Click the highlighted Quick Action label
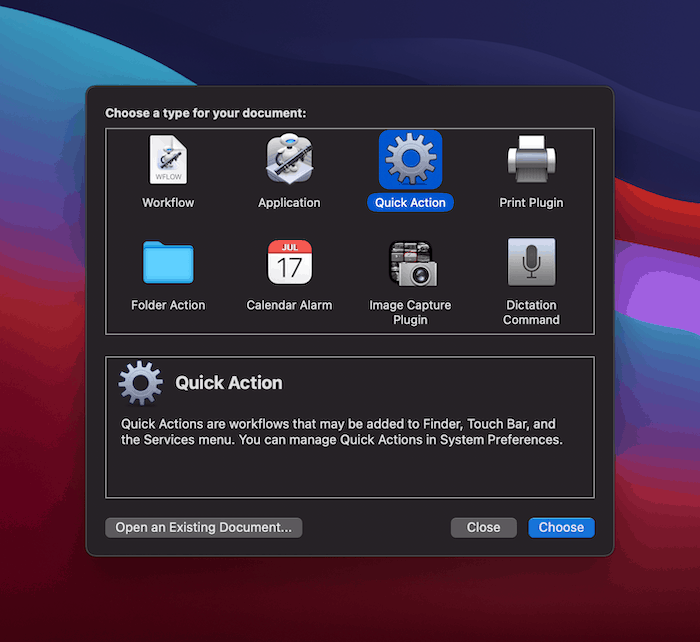700x642 pixels. point(410,203)
